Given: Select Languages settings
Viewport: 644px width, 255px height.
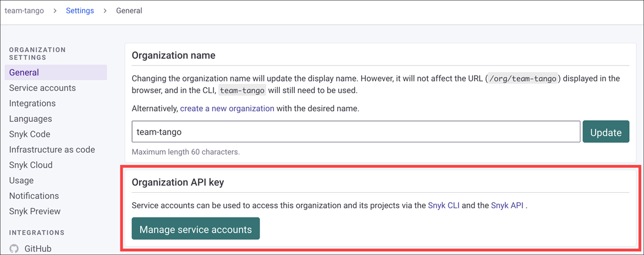Looking at the screenshot, I should pos(30,119).
